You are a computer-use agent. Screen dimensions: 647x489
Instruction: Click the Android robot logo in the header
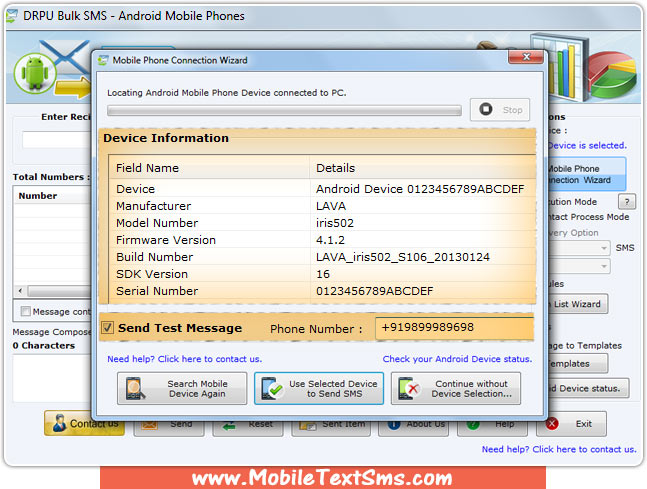[x=35, y=73]
